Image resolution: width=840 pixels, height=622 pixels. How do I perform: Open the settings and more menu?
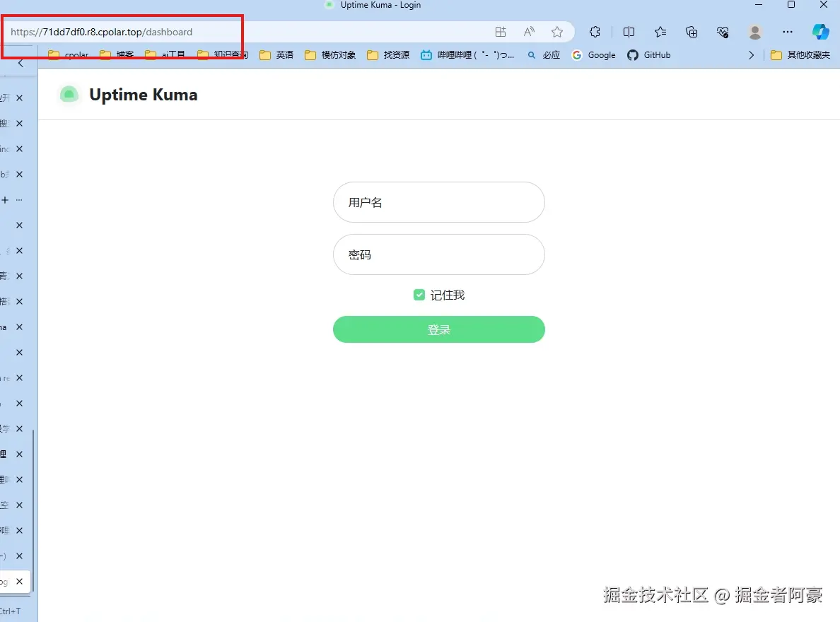[788, 32]
